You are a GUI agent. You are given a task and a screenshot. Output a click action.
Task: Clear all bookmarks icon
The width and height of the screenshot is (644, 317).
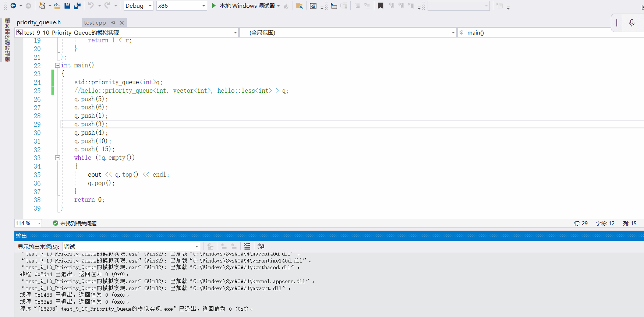411,6
